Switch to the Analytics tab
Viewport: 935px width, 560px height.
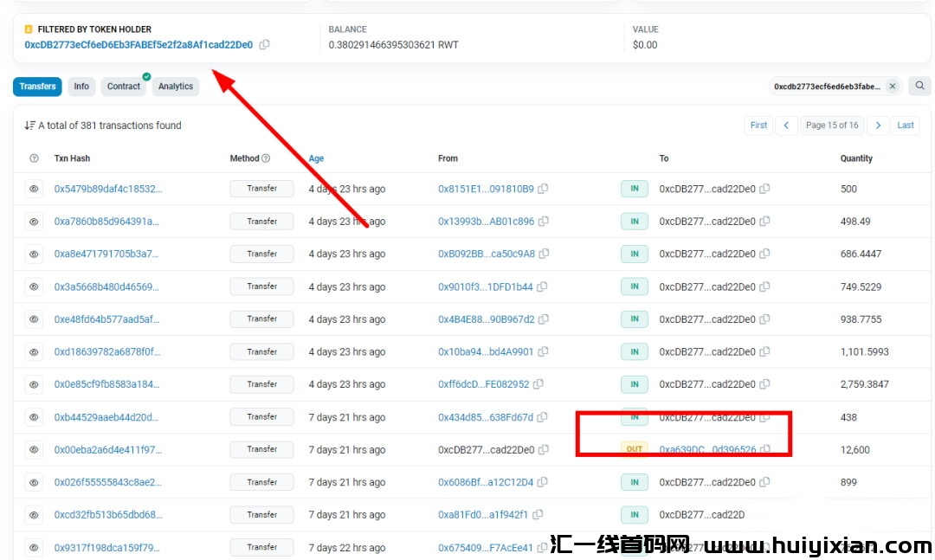click(x=176, y=87)
